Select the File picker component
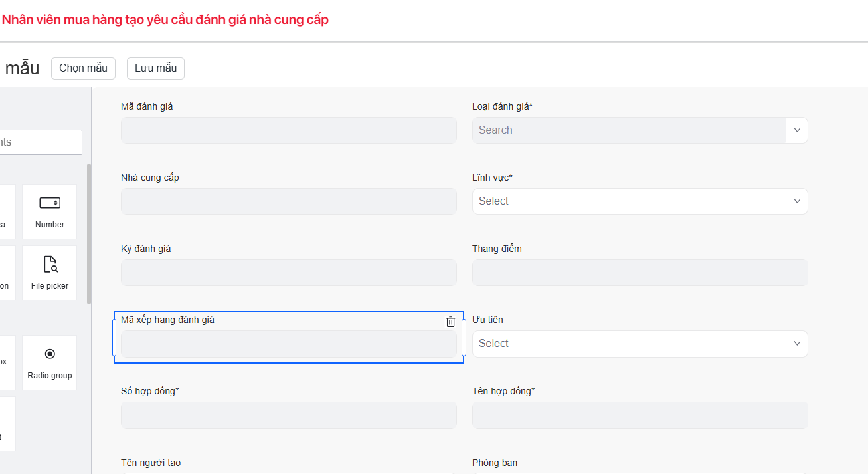This screenshot has width=868, height=474. [x=50, y=273]
